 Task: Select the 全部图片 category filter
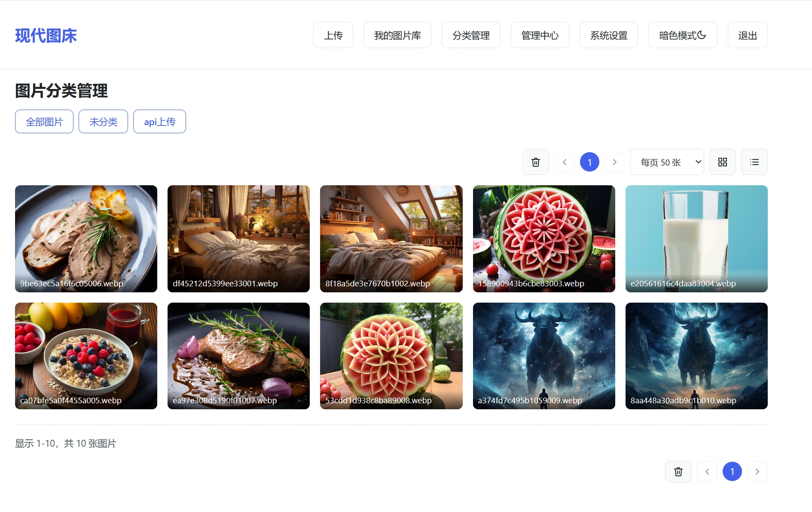[44, 122]
